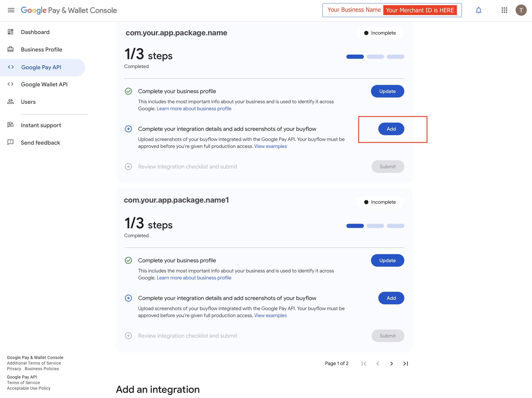Open the hamburger main menu

click(x=11, y=10)
